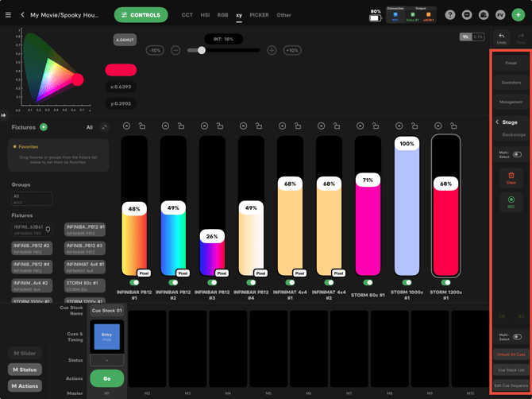The image size is (532, 399).
Task: Click the green Go button
Action: point(107,378)
